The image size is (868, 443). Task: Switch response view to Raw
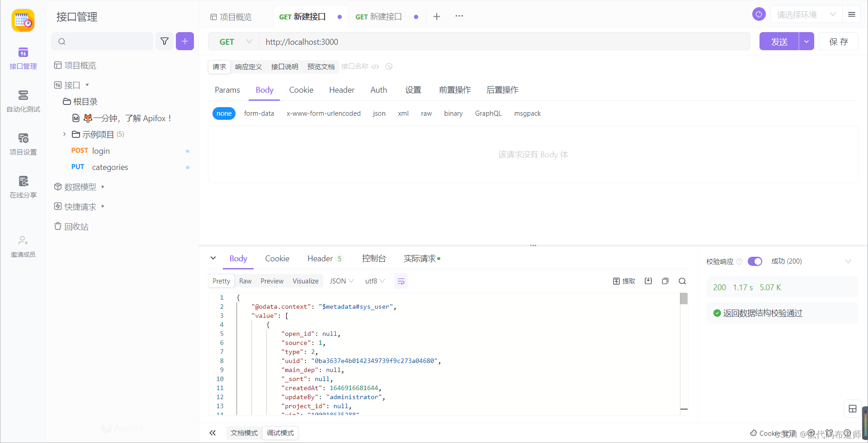[245, 281]
